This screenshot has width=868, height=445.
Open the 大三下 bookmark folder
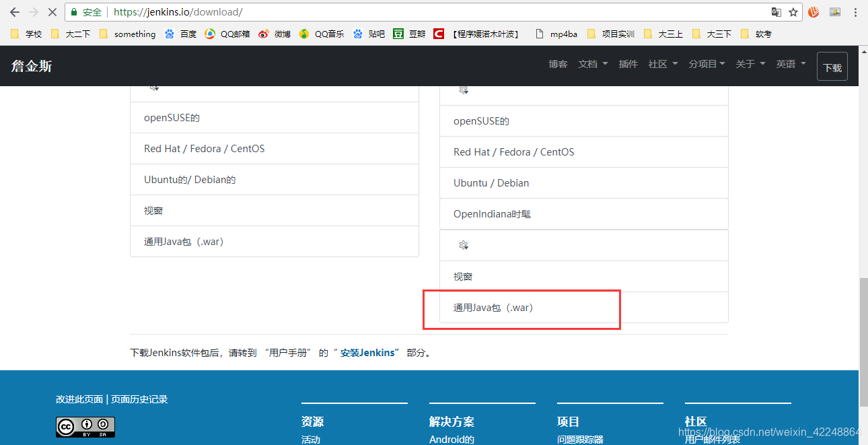pyautogui.click(x=711, y=34)
